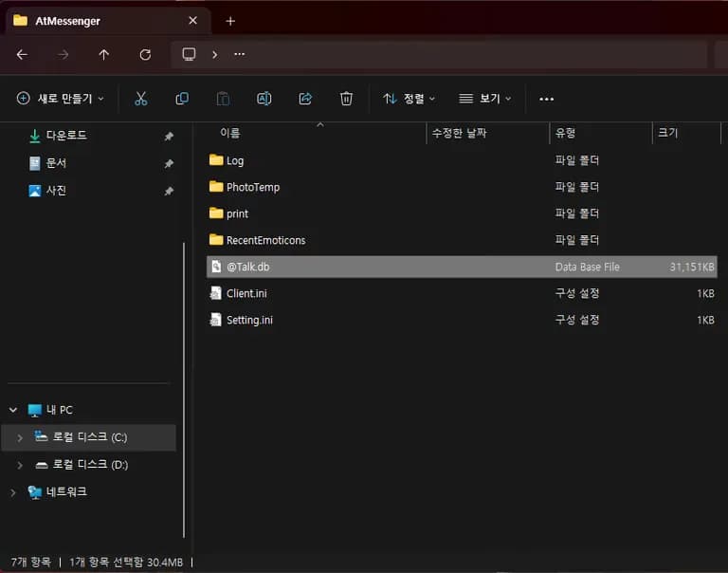Navigate back to previous folder

22,54
